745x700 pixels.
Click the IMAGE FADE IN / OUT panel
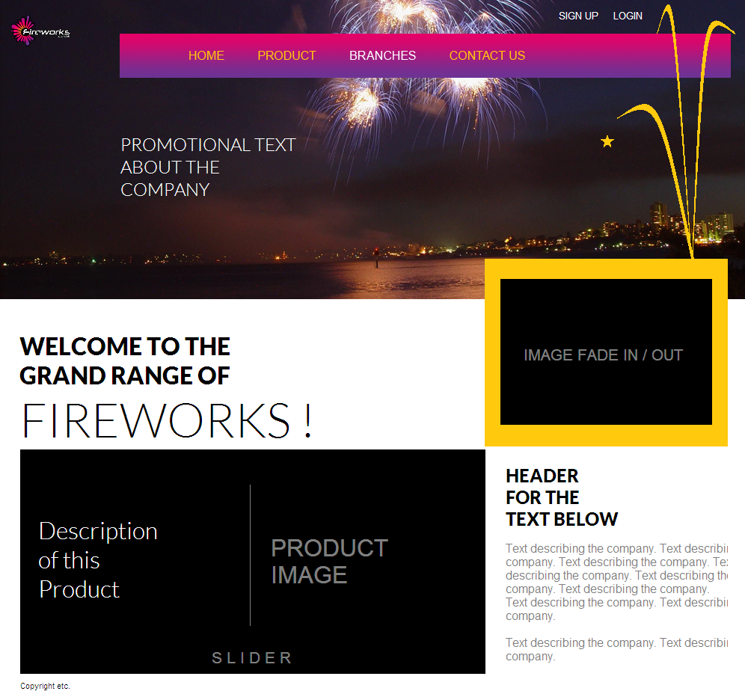pos(604,354)
